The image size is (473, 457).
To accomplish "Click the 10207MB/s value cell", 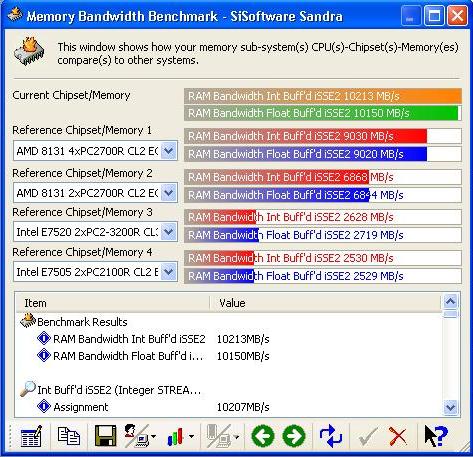I will pos(243,407).
